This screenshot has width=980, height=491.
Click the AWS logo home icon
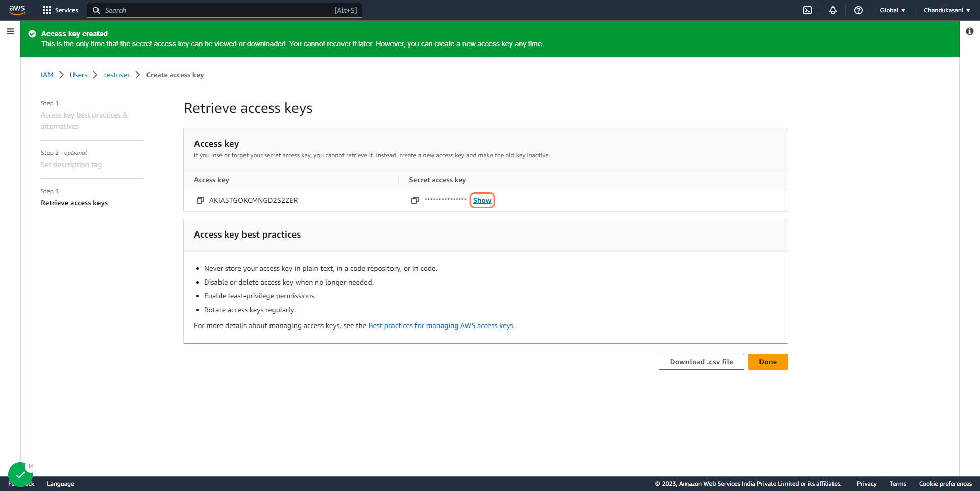17,10
